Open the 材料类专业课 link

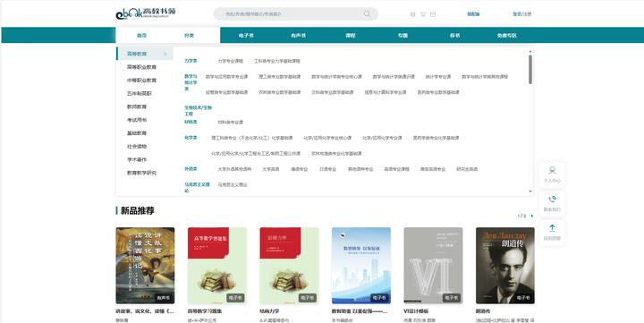click(x=231, y=122)
